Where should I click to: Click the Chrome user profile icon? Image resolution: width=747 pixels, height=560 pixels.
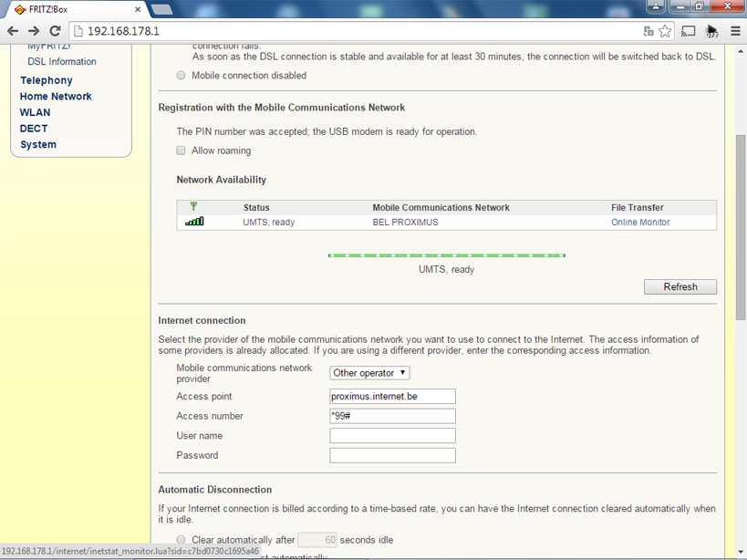656,6
